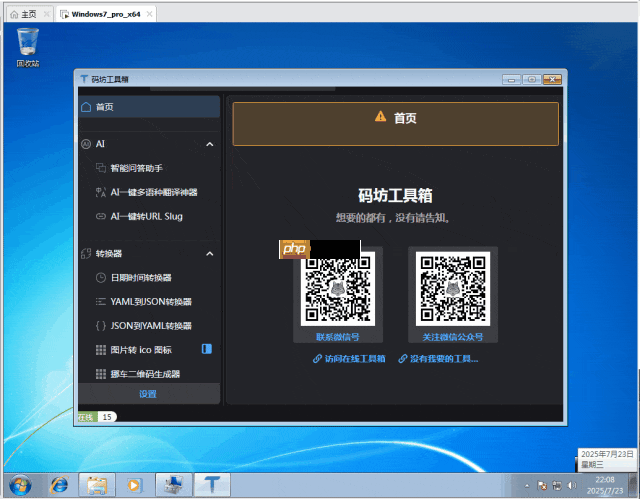Click the 码坊工具箱 title bar T icon
640x499 pixels.
[84, 79]
